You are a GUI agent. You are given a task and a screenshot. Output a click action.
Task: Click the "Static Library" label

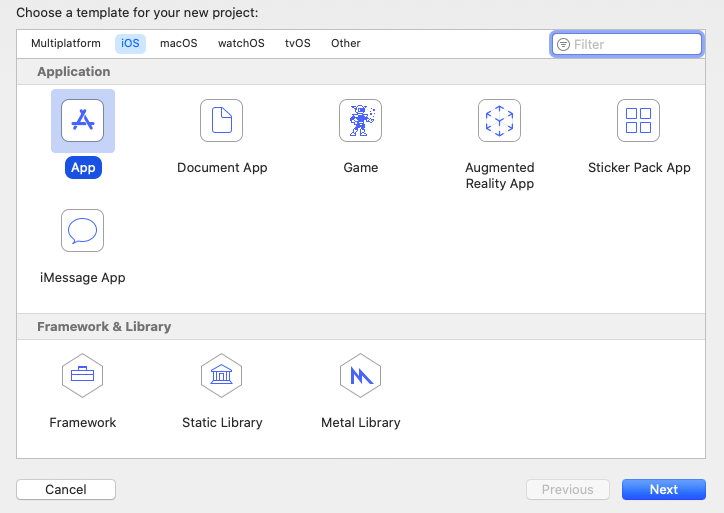point(222,422)
